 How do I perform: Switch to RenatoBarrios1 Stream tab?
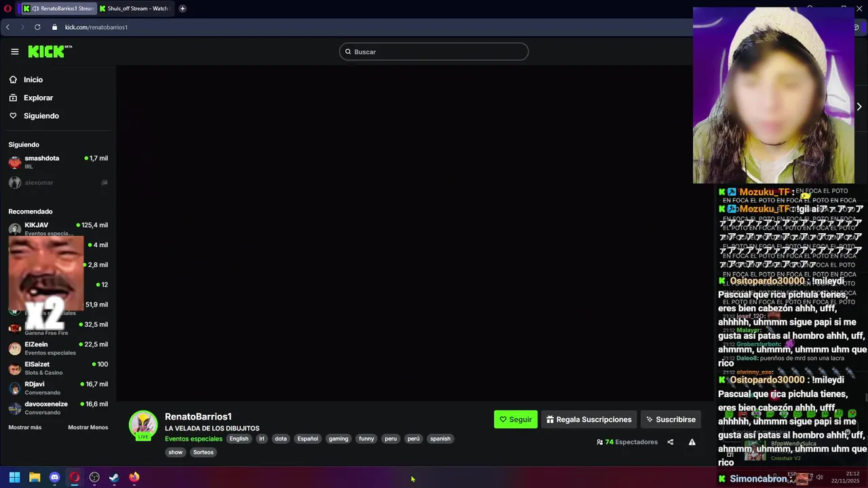pos(58,9)
